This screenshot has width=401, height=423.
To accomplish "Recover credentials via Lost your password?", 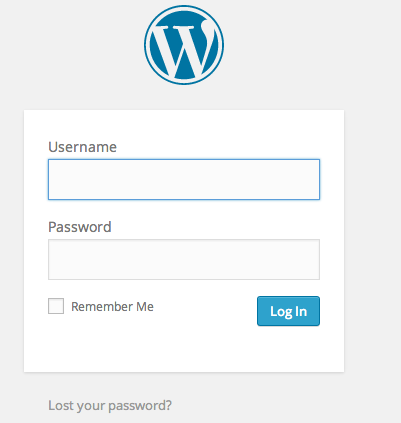I will [110, 405].
